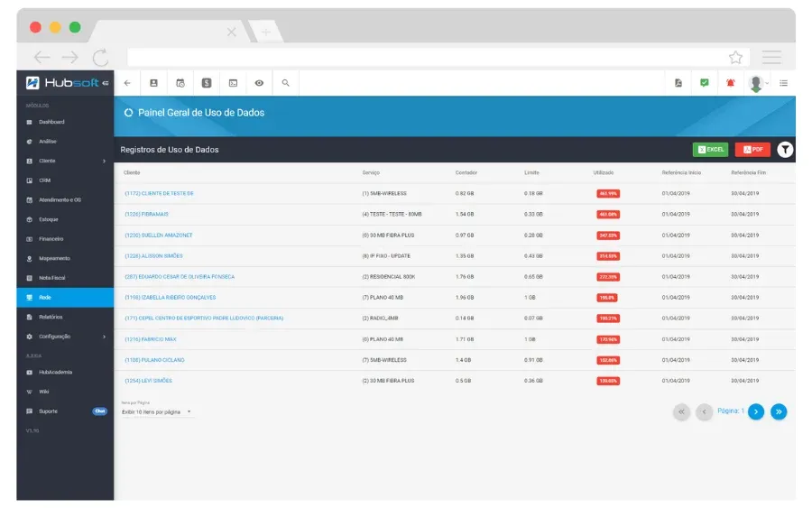Open client (1254) LEVI SIMÕES

149,381
